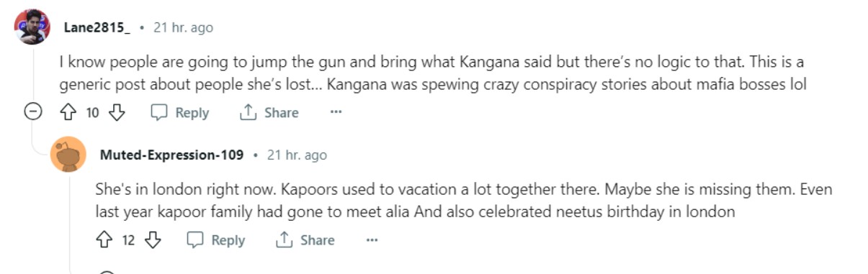This screenshot has height=274, width=868.
Task: Open the Lane2815_ comment timestamp permalink
Action: pos(183,28)
